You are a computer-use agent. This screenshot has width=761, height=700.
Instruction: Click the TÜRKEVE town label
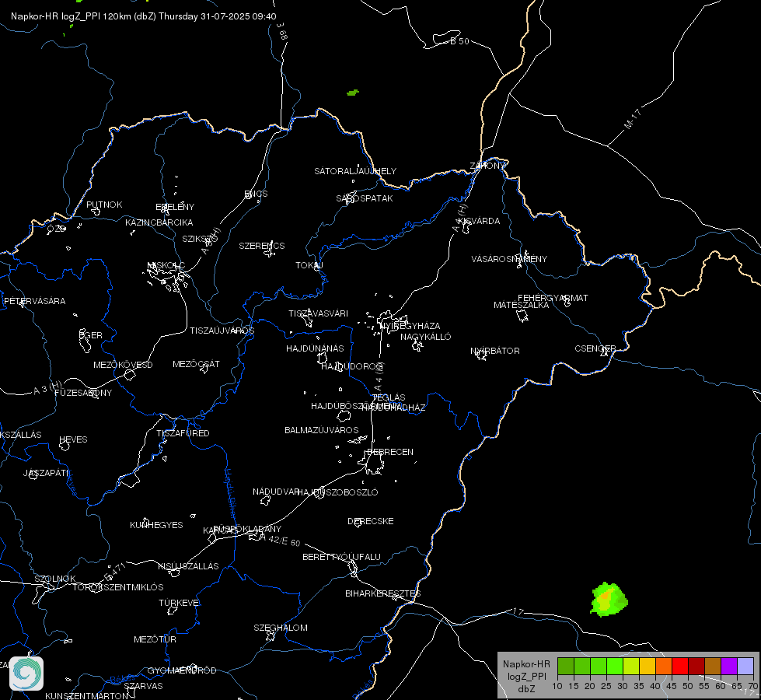click(180, 602)
